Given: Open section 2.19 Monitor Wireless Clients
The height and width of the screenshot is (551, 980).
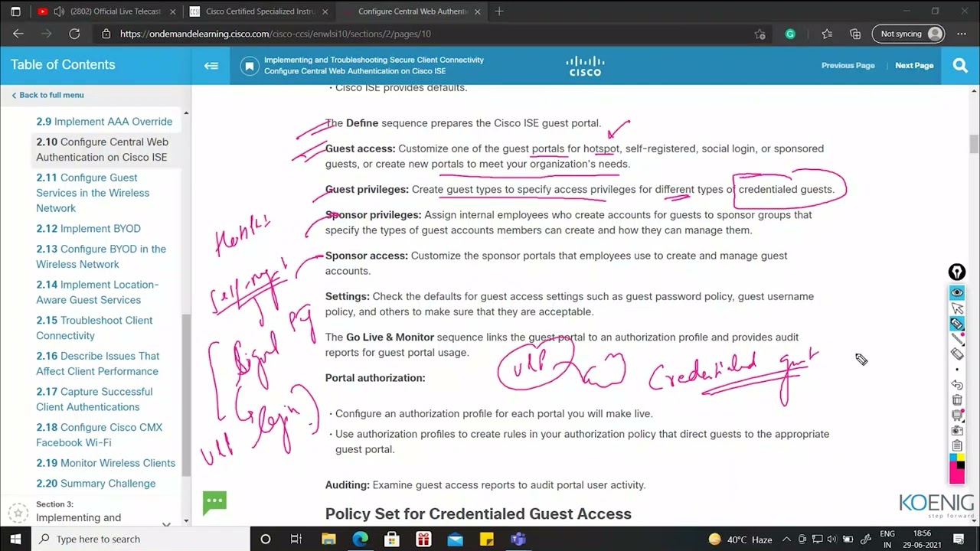Looking at the screenshot, I should click(x=106, y=463).
